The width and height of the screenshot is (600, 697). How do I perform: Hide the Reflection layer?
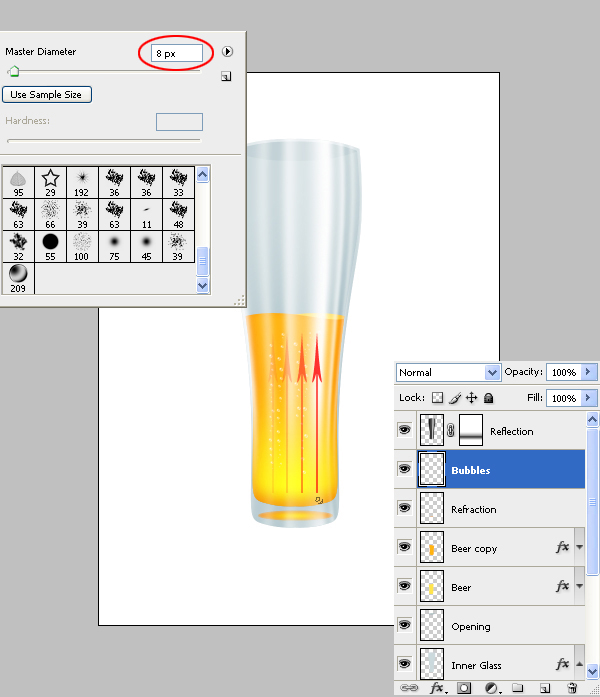point(405,431)
